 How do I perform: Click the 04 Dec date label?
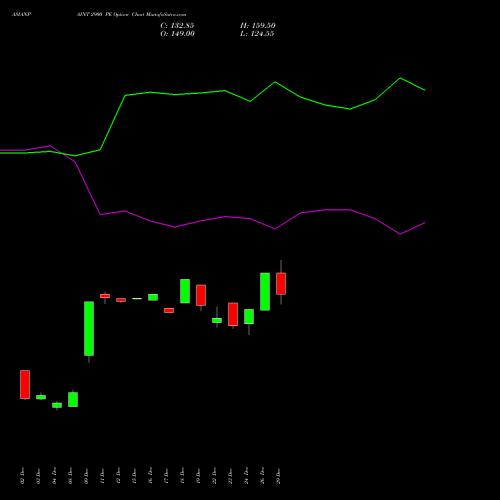(x=54, y=476)
